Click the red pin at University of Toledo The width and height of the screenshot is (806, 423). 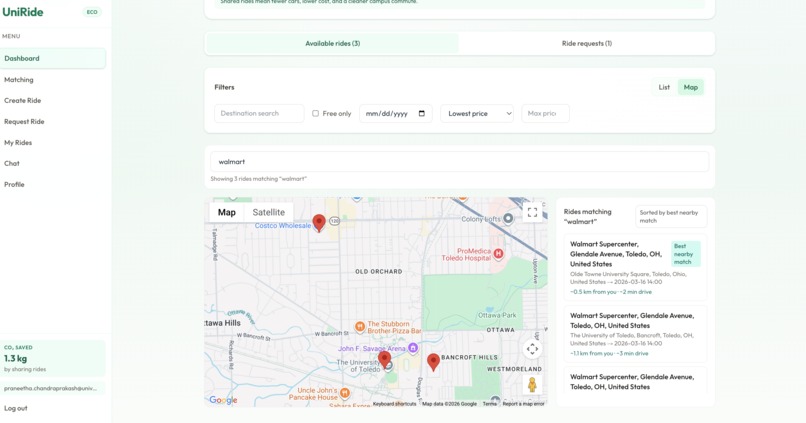(384, 360)
